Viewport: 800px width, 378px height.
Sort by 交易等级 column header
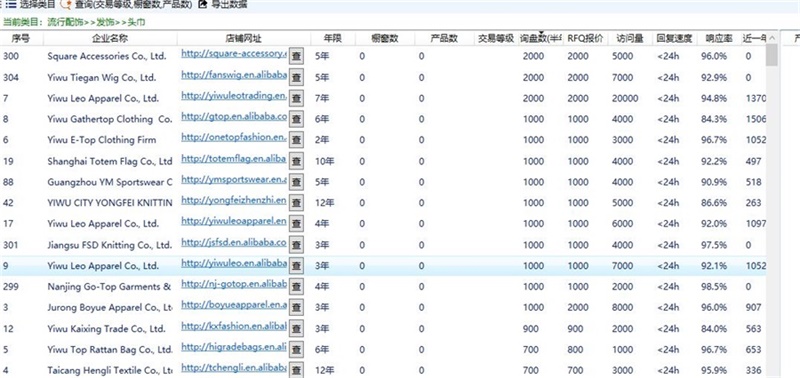pyautogui.click(x=496, y=39)
